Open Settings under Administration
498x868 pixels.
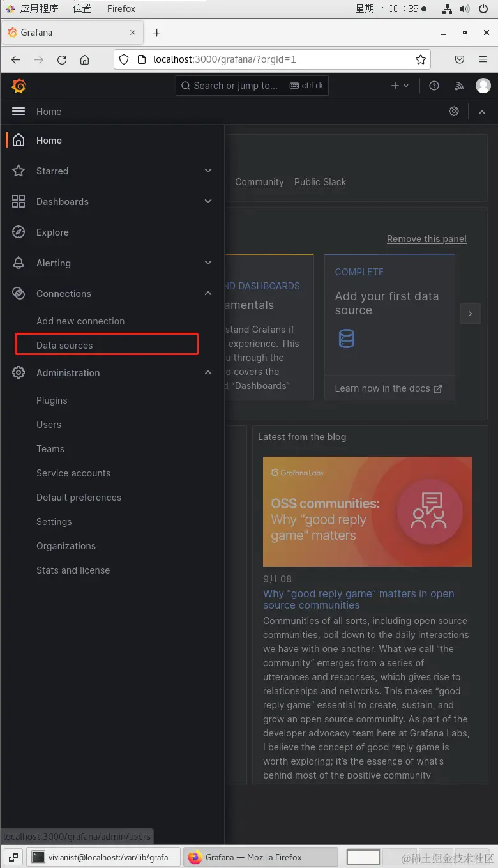tap(54, 522)
